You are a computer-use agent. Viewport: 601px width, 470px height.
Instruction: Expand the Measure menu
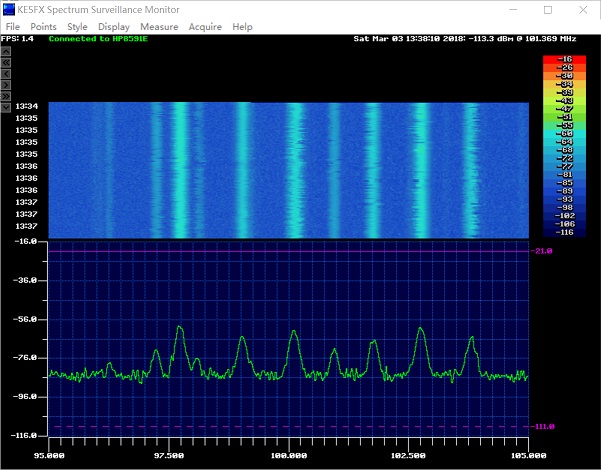pos(159,27)
